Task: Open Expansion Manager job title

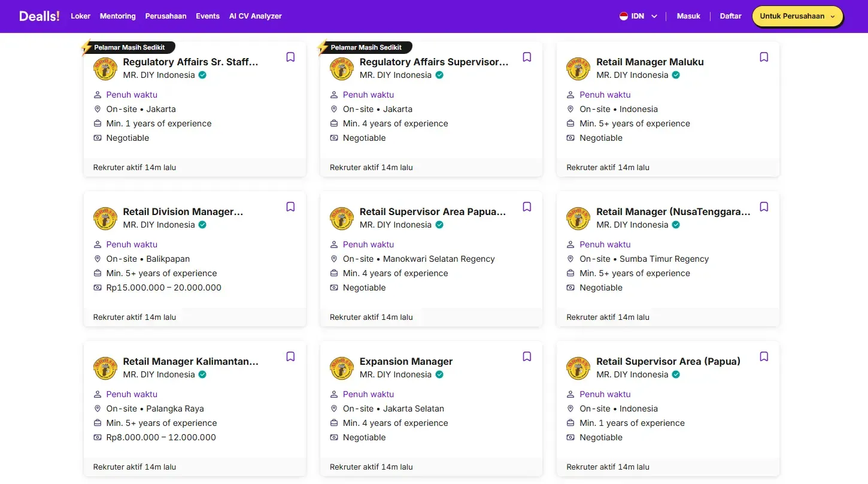Action: [x=406, y=361]
